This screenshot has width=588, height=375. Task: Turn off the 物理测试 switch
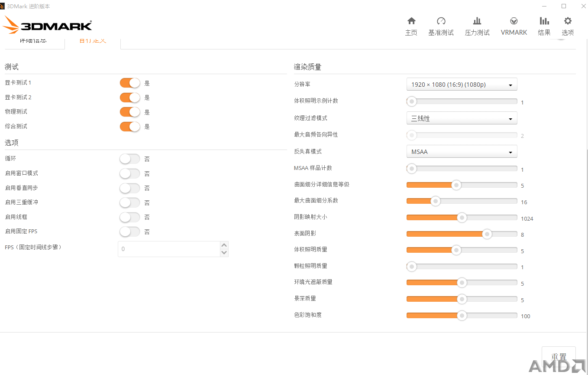tap(130, 112)
